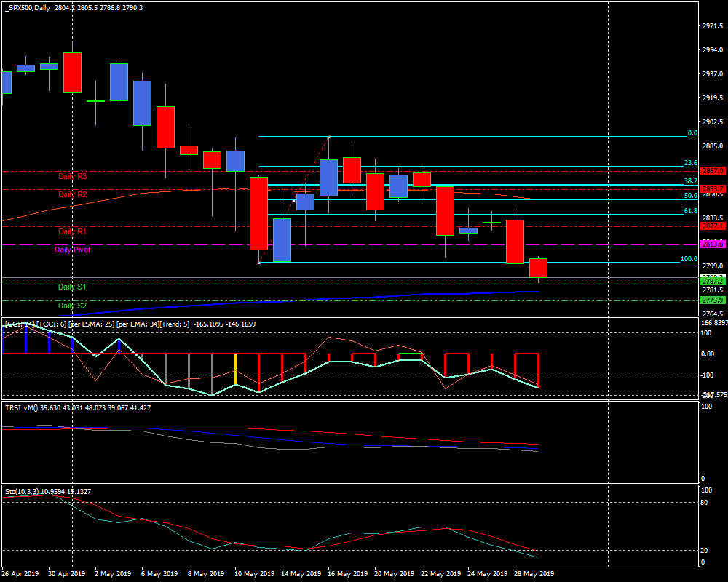
Task: Select the Daily R2 resistance label
Action: 73,195
